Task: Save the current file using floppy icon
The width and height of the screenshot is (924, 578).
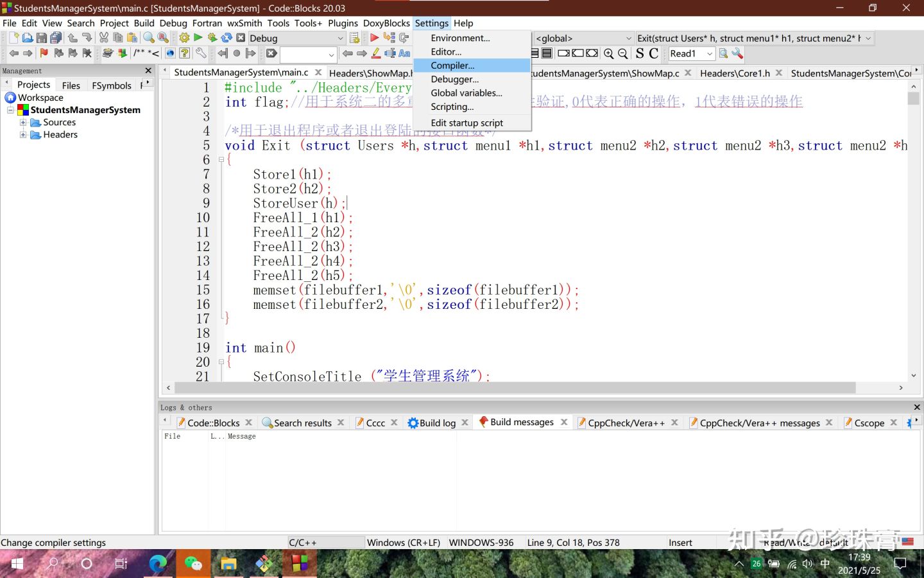Action: click(x=41, y=38)
